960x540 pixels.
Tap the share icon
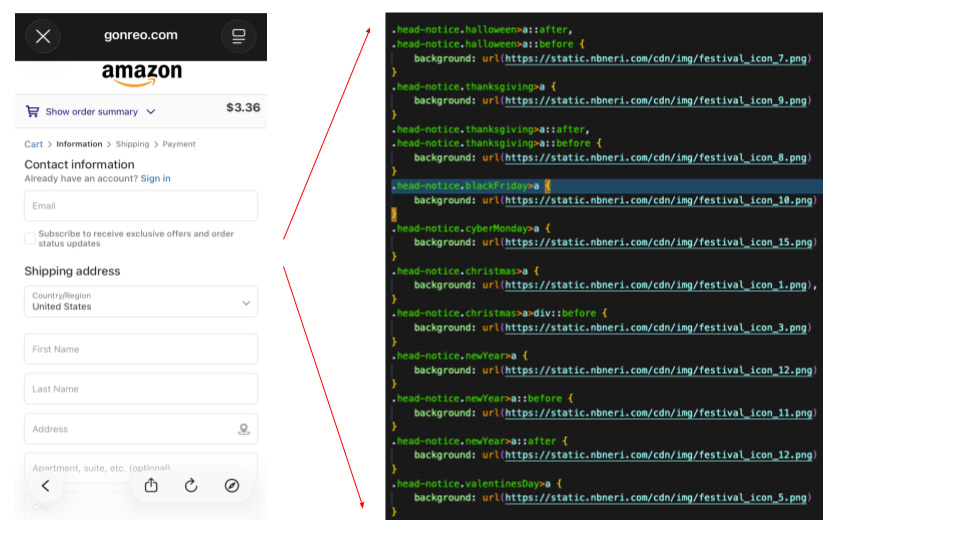[x=151, y=486]
